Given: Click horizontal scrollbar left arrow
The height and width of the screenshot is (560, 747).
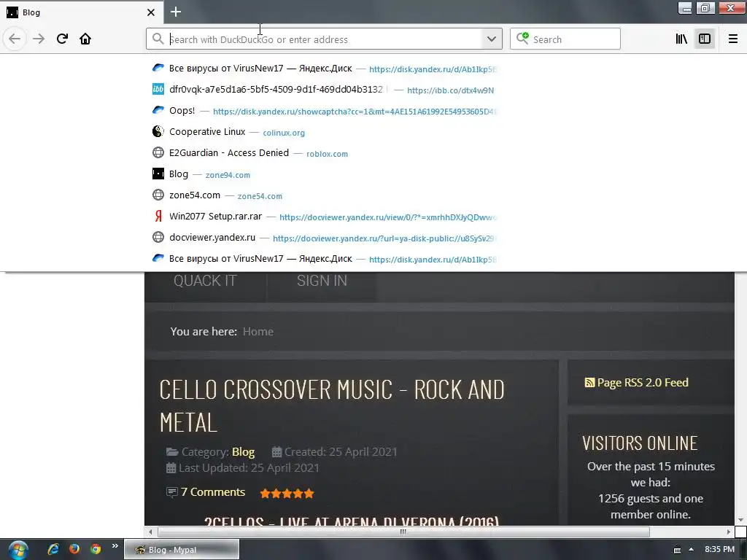Looking at the screenshot, I should click(150, 532).
